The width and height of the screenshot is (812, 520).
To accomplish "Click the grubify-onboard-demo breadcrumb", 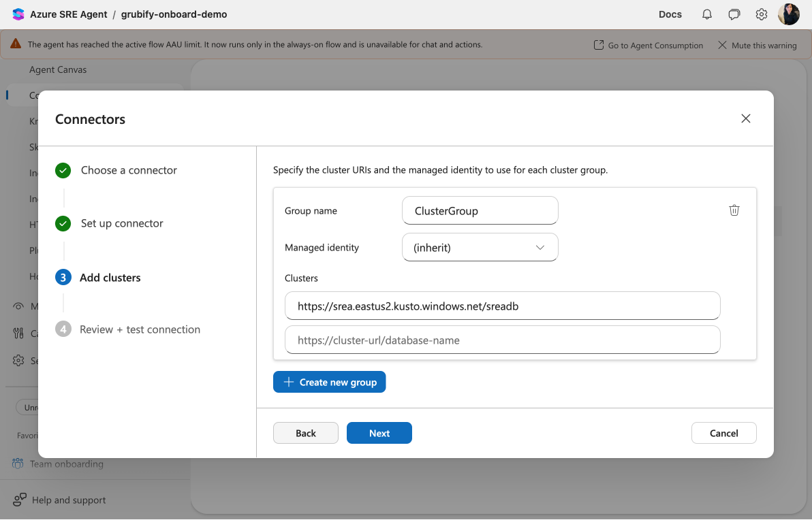I will point(174,14).
